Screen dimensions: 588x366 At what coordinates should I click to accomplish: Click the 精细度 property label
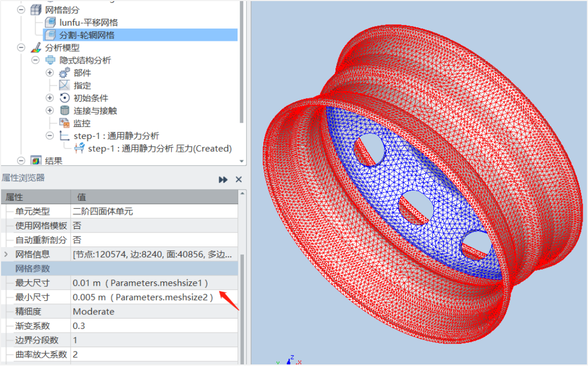coord(28,311)
